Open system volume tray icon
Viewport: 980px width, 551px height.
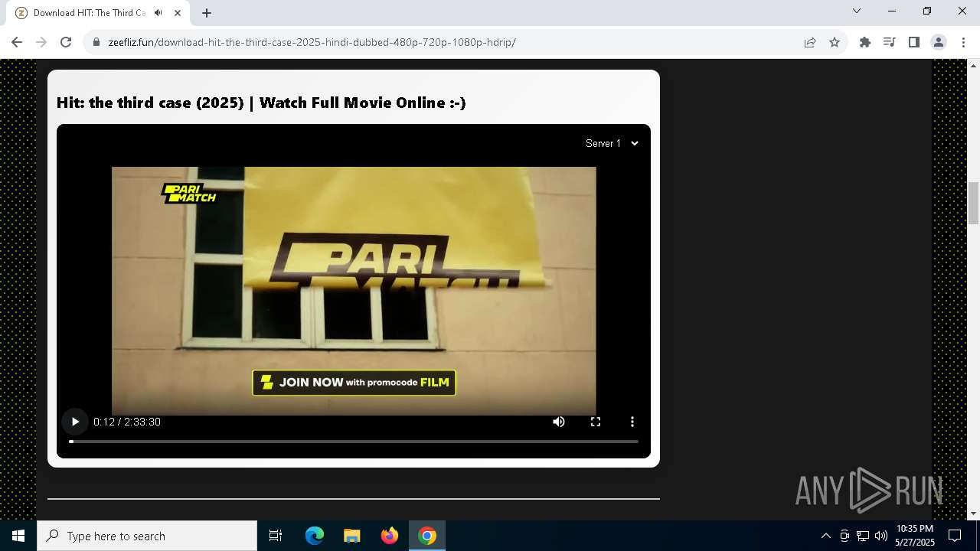(881, 536)
